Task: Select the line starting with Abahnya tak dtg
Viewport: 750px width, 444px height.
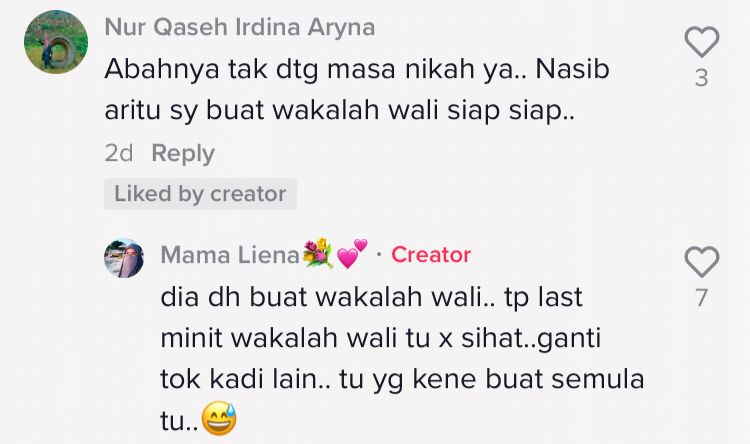Action: [x=357, y=70]
